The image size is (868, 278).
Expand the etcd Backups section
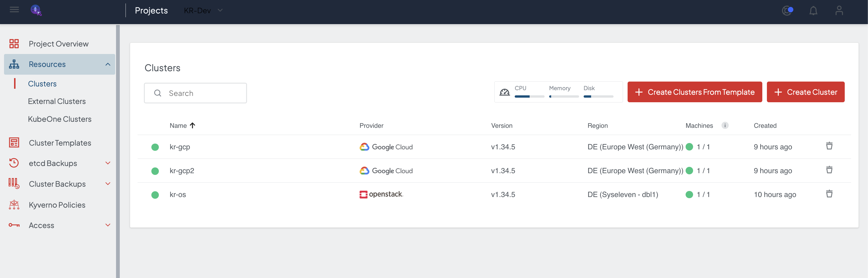coord(108,163)
